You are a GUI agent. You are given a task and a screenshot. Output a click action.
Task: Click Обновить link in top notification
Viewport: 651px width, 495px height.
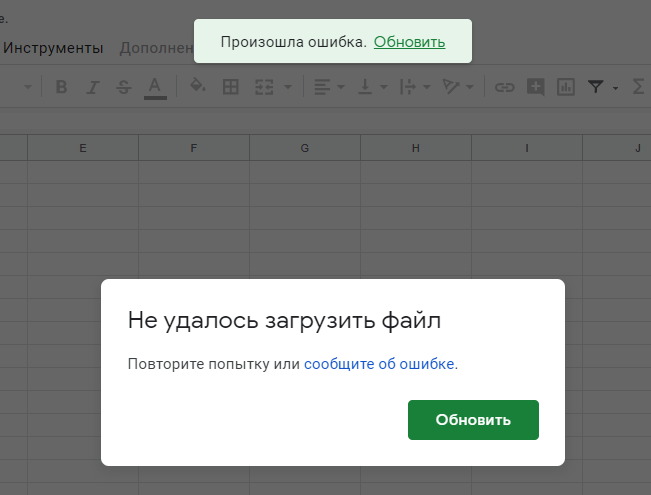click(409, 42)
